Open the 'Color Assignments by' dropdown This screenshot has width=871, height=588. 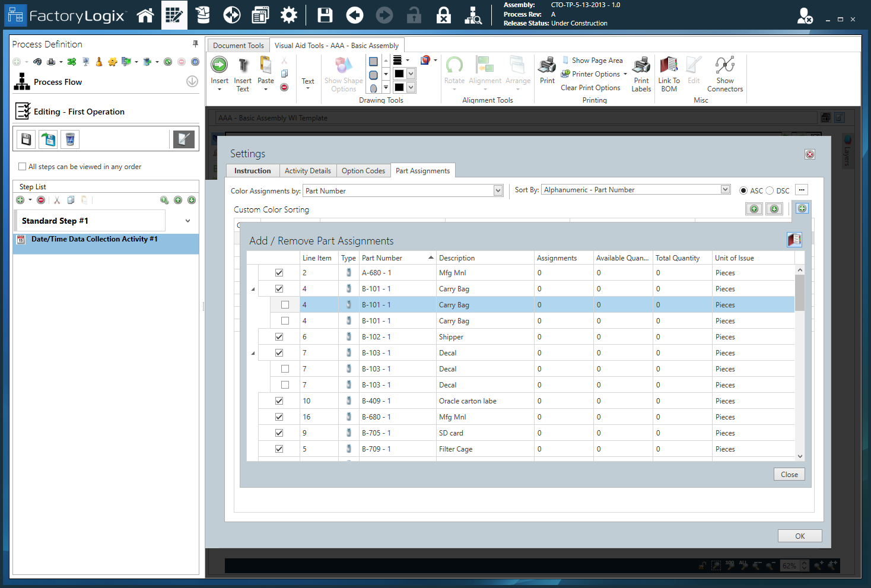click(x=497, y=190)
